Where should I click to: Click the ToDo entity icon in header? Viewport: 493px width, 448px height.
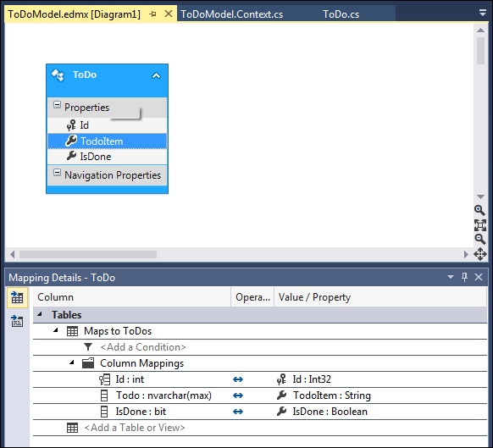coord(58,75)
